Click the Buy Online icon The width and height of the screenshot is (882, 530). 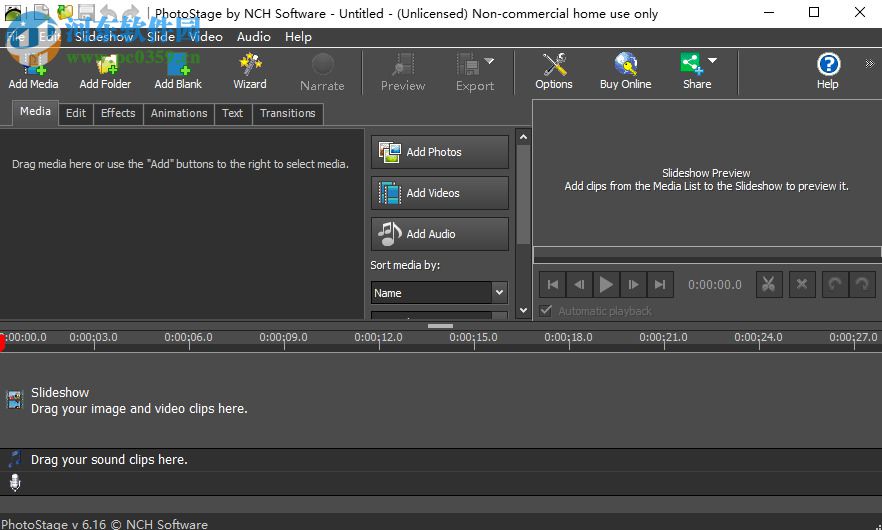(626, 71)
